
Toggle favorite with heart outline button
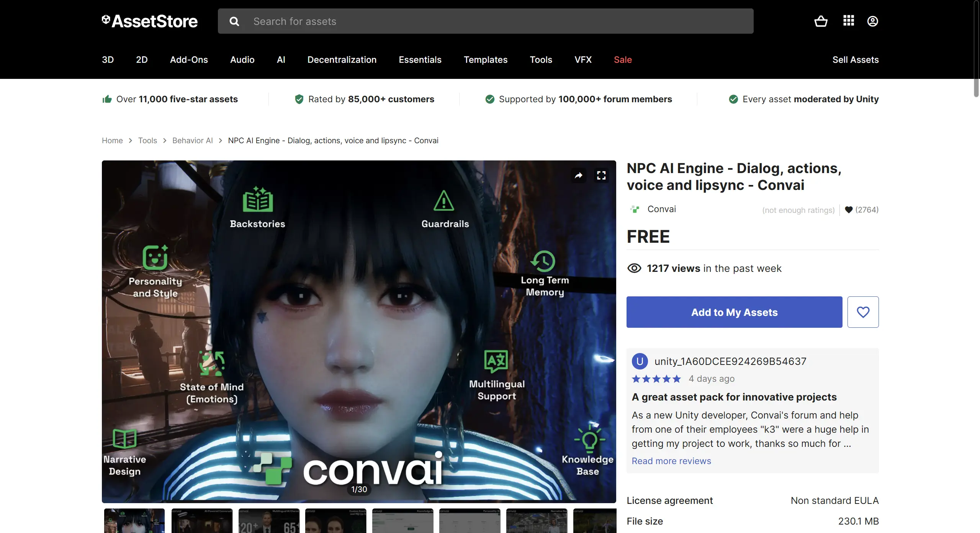pos(863,312)
